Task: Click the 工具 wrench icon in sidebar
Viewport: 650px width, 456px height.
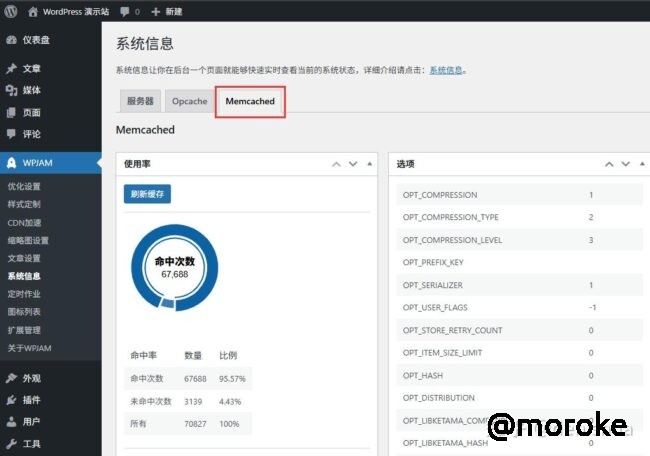Action: [12, 444]
